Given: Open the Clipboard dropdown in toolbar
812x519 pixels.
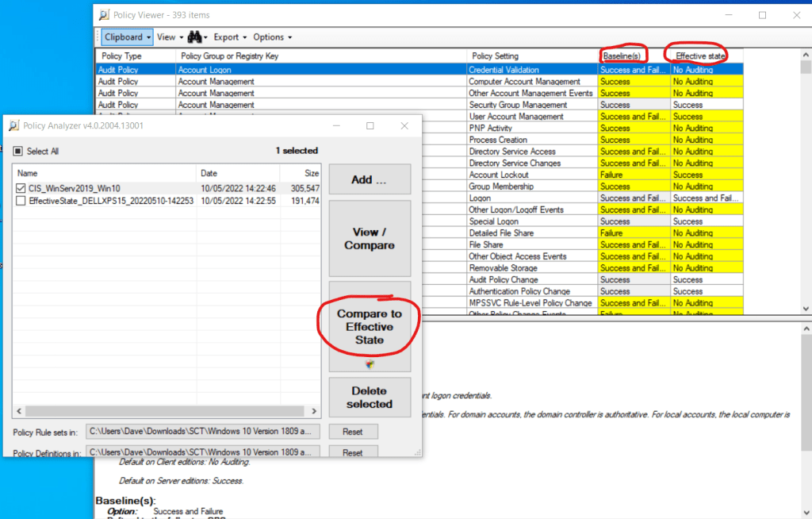Looking at the screenshot, I should (126, 37).
